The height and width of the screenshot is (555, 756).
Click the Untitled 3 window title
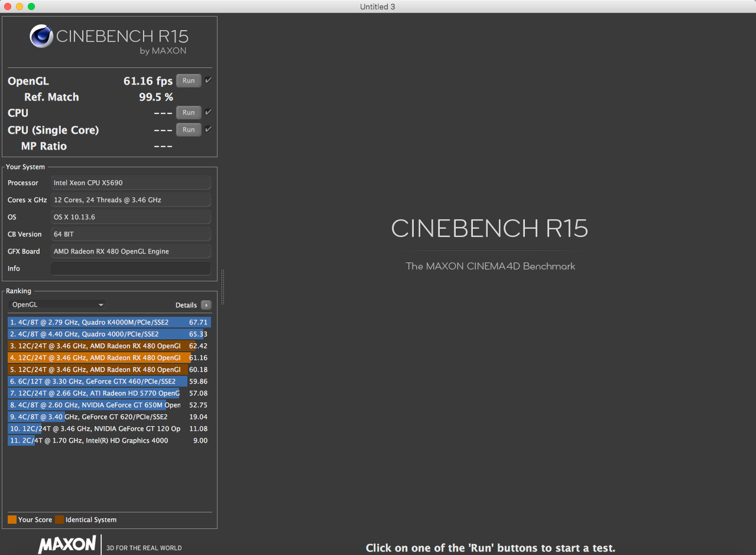coord(378,7)
